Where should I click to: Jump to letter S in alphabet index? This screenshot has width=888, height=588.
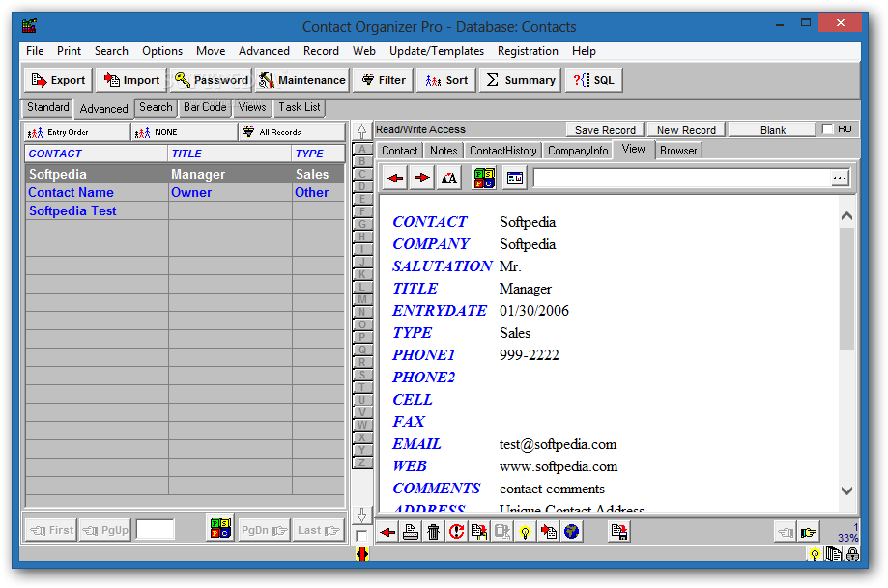[x=362, y=375]
